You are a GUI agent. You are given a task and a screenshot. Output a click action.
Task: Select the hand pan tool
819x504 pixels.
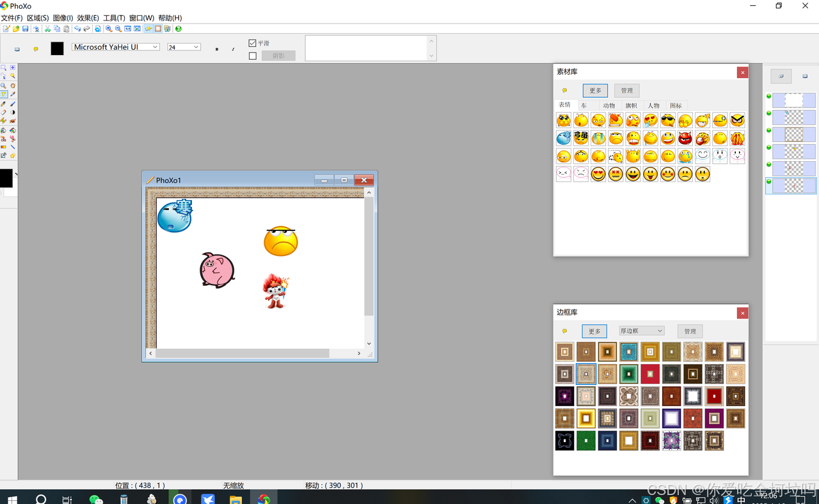tap(12, 85)
